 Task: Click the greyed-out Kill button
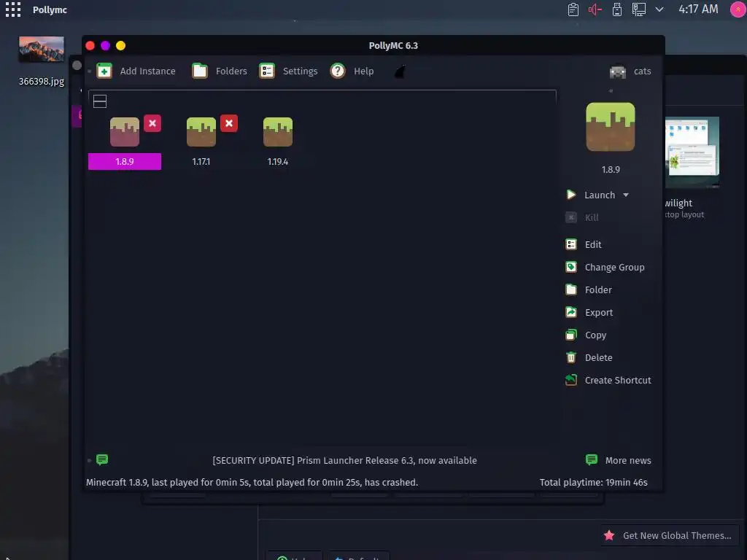582,217
